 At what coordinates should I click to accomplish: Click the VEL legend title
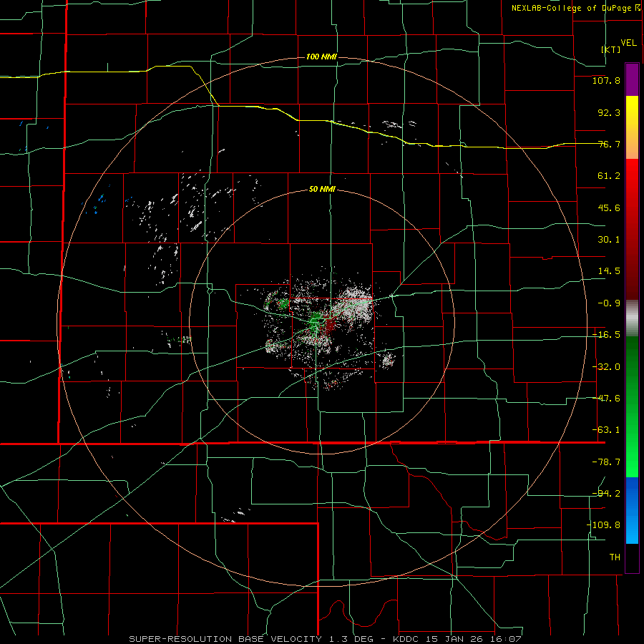[x=628, y=42]
